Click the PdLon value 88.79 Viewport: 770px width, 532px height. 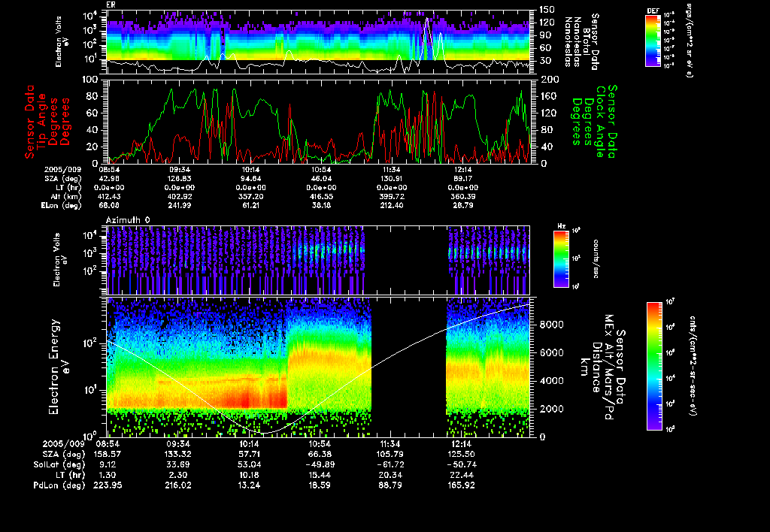pyautogui.click(x=390, y=485)
